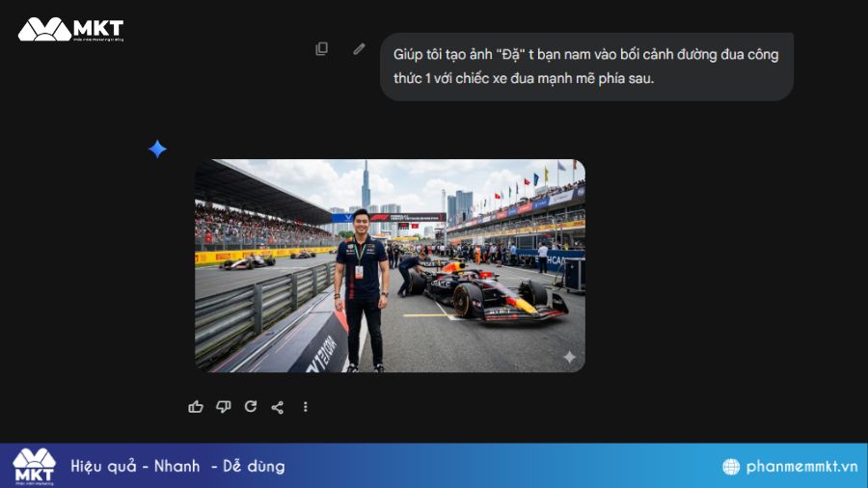Image resolution: width=868 pixels, height=488 pixels.
Task: Click the man standing in the generated image
Action: pyautogui.click(x=362, y=290)
